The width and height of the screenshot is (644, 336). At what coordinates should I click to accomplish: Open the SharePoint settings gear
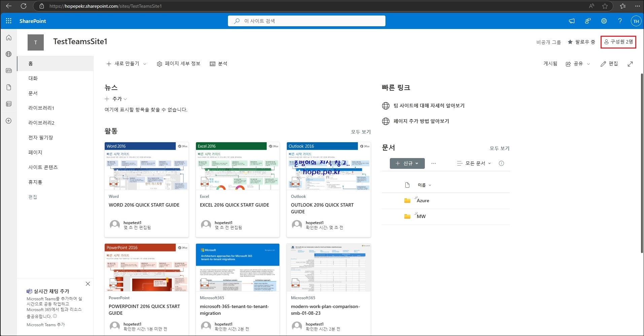pos(604,21)
